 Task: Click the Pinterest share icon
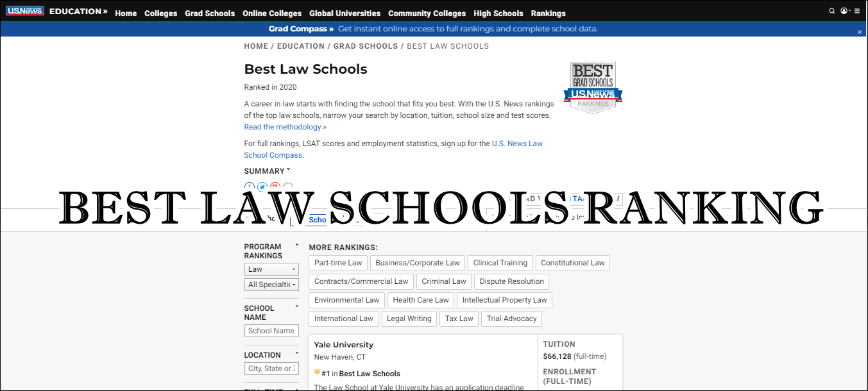tap(275, 187)
